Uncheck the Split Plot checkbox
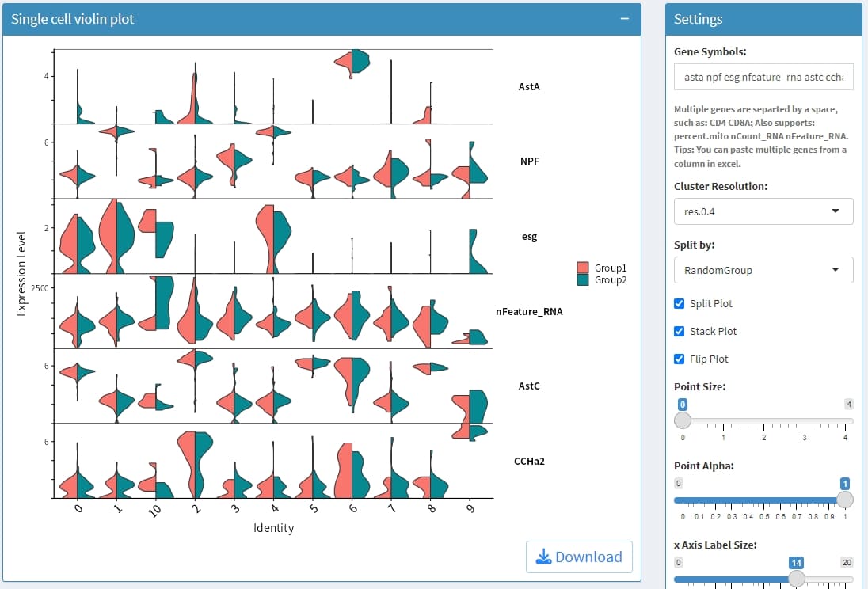The image size is (868, 589). click(x=679, y=304)
